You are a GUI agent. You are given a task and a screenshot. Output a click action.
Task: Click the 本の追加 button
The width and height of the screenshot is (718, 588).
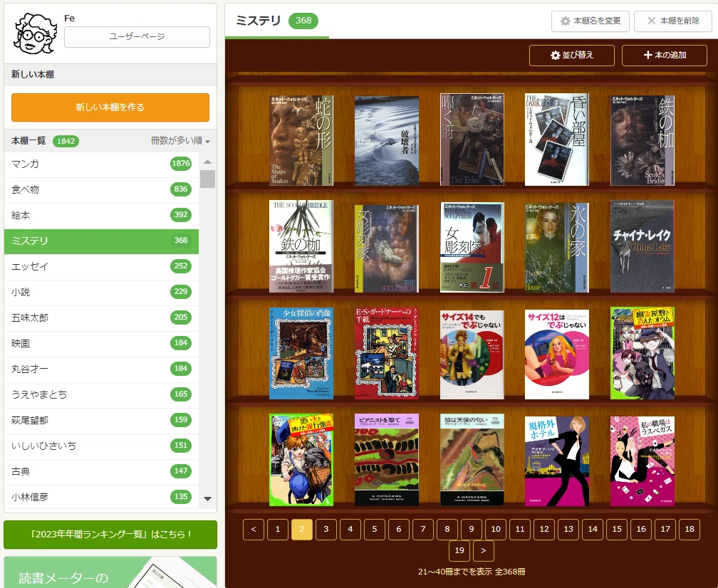point(665,56)
